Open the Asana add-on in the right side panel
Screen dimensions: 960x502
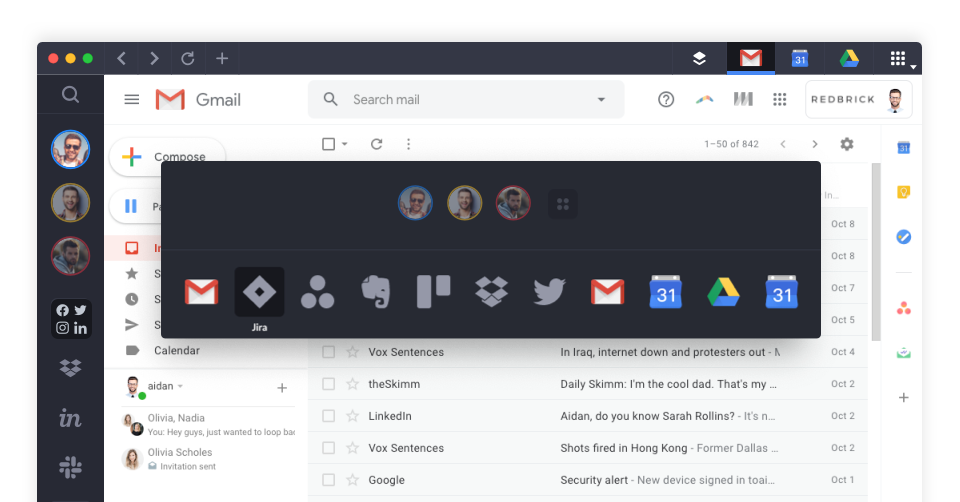pos(904,308)
